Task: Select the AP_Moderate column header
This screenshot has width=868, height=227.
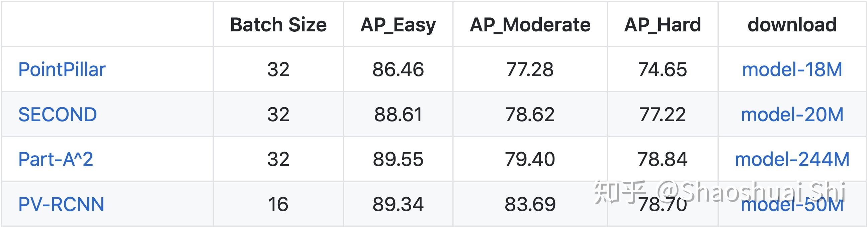Action: [x=530, y=25]
